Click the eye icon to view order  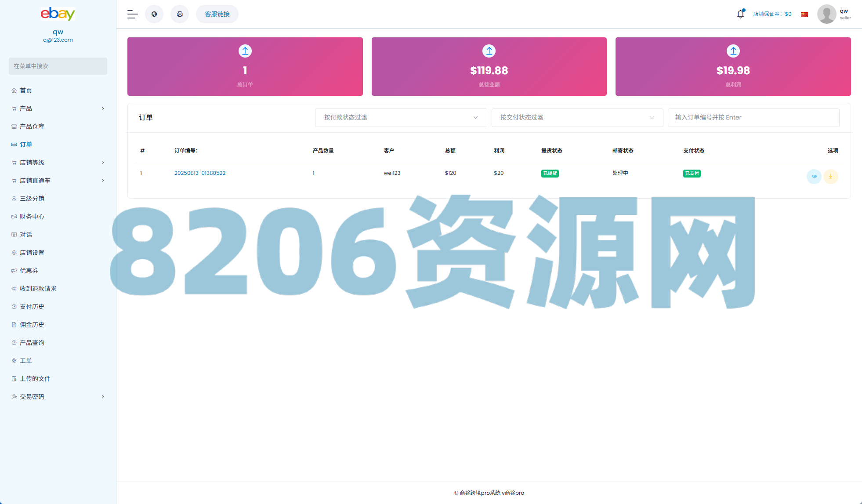click(x=814, y=176)
